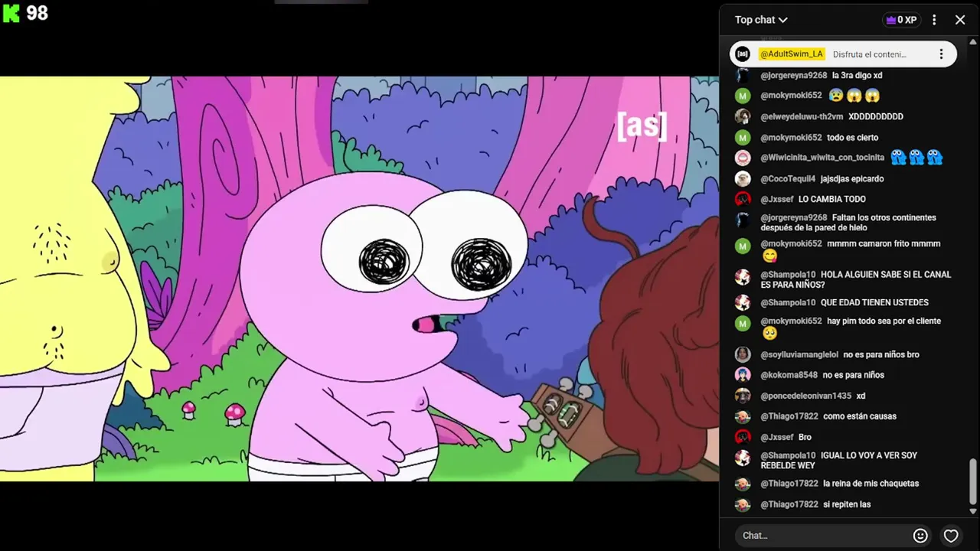980x551 pixels.
Task: Open chat more options menu
Action: point(934,20)
